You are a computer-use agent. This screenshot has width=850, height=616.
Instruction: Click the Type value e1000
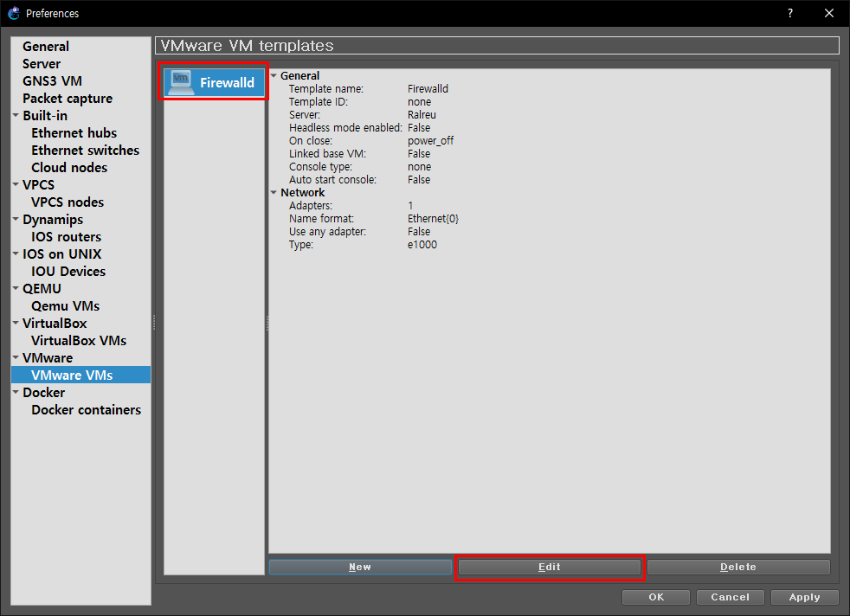tap(422, 245)
